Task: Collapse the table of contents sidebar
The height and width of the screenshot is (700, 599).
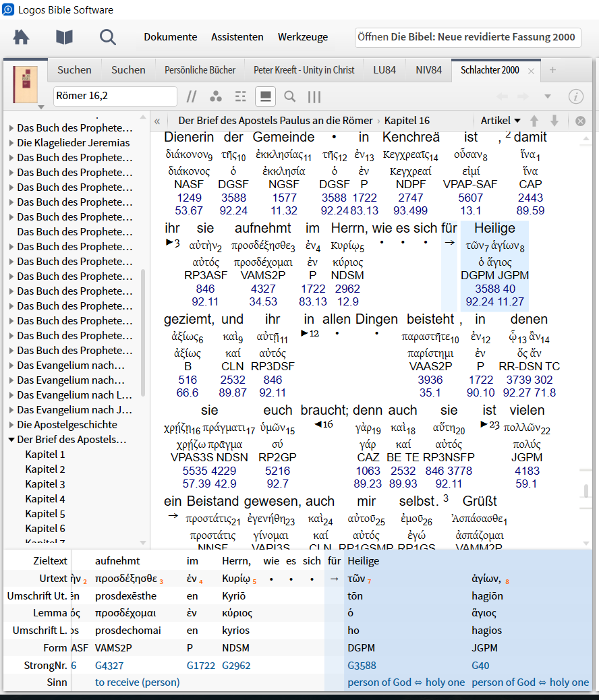Action: [x=157, y=121]
